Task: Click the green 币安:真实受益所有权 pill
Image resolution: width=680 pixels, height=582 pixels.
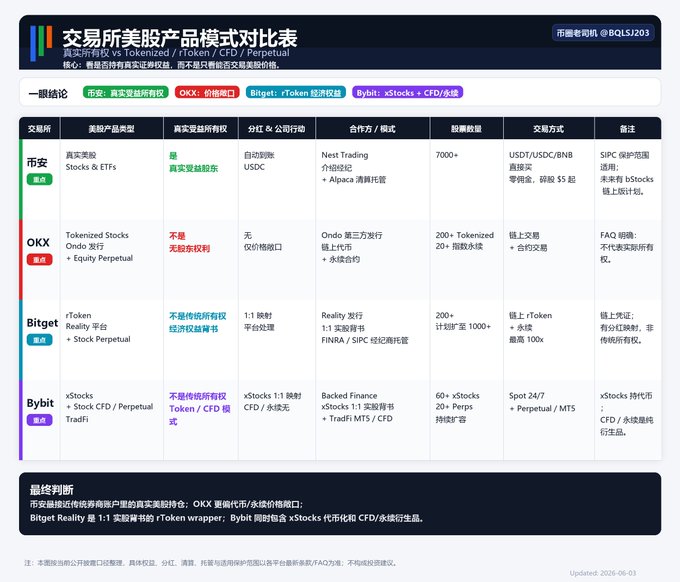Action: (x=125, y=92)
